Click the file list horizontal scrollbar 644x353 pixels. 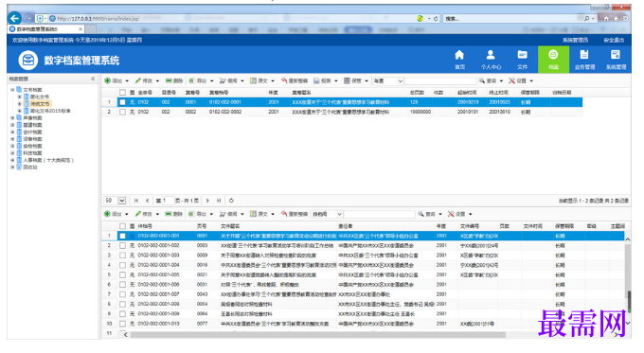click(317, 335)
